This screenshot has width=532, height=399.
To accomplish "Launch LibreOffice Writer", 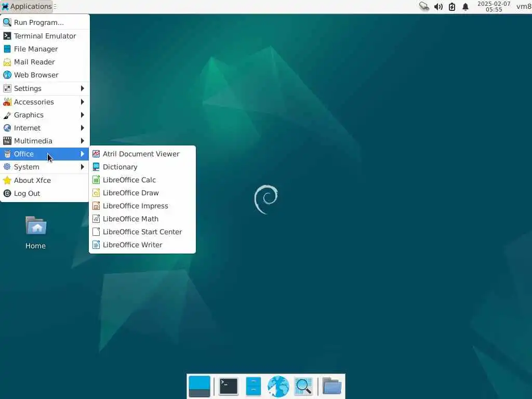I will click(x=142, y=245).
